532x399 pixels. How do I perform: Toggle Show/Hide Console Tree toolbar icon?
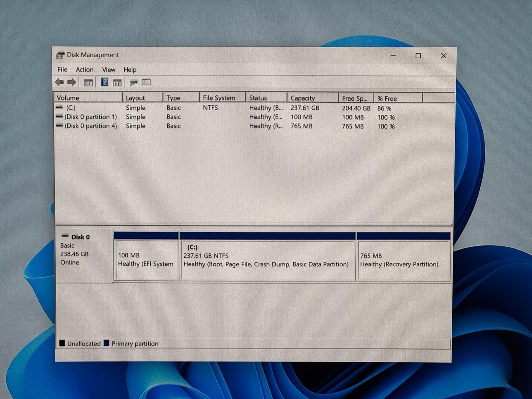[88, 82]
